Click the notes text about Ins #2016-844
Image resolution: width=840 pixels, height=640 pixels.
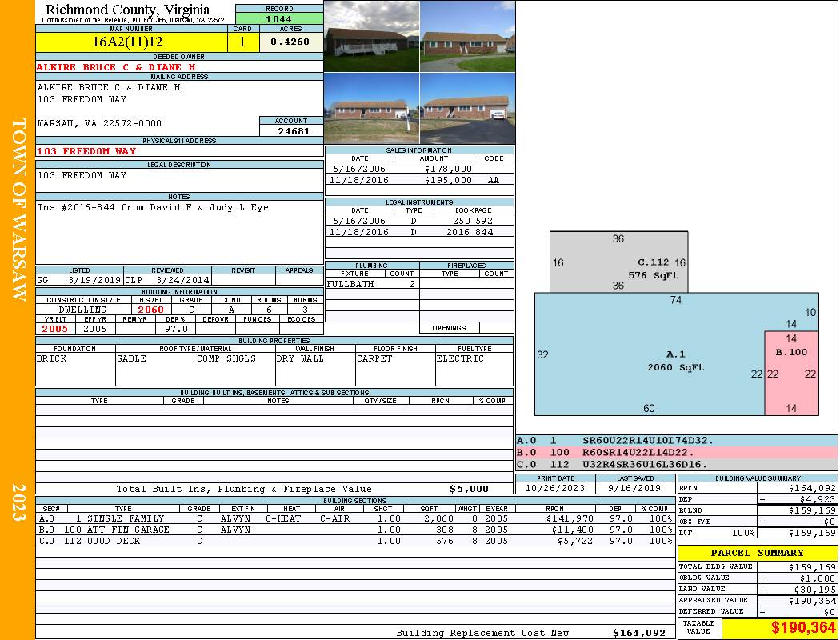point(154,207)
